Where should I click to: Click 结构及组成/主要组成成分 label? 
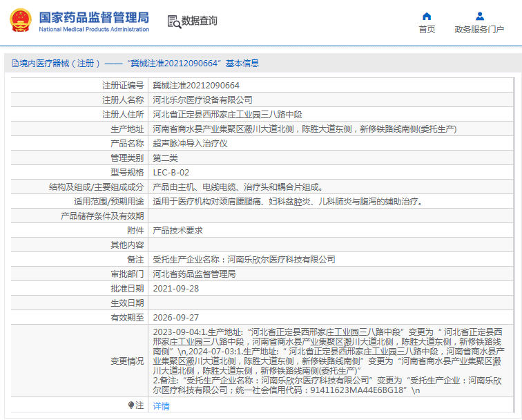(x=96, y=187)
